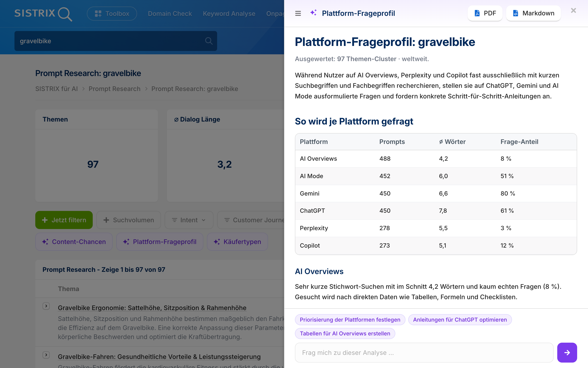
Task: Click the ø Wörter column header
Action: pos(452,142)
